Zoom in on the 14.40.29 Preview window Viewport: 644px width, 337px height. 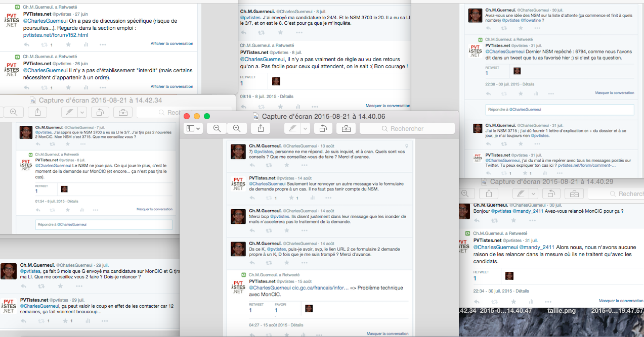[x=465, y=194]
